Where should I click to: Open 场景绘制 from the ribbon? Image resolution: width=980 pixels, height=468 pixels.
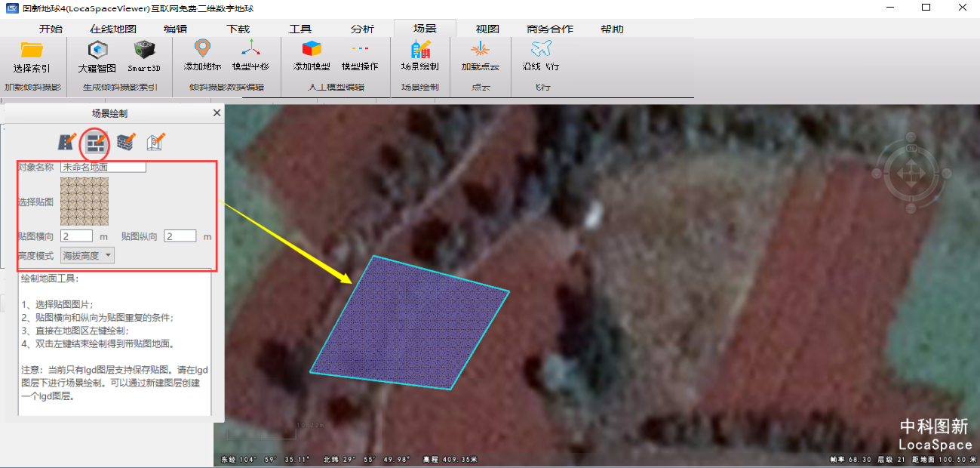(419, 51)
